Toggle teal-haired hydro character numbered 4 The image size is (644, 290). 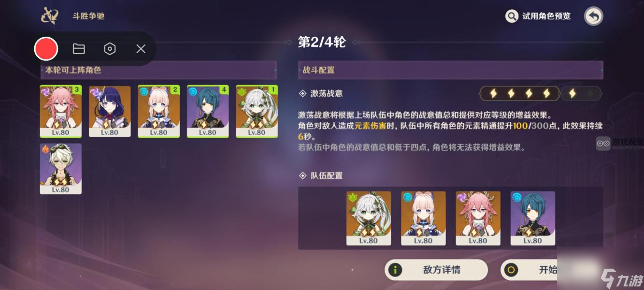(208, 112)
